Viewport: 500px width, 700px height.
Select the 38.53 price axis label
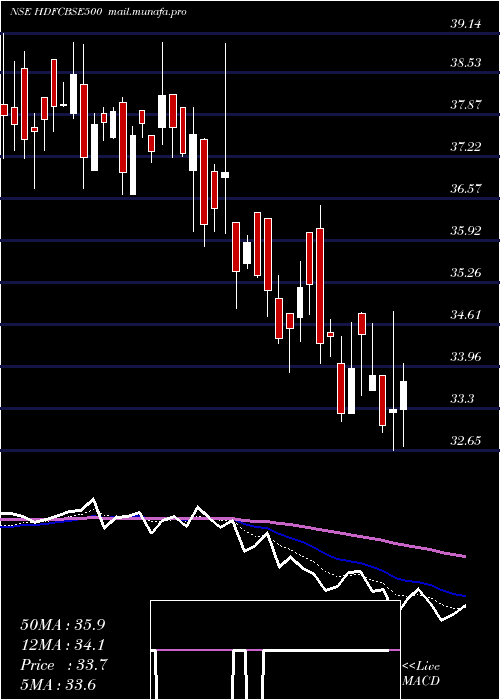(x=466, y=62)
